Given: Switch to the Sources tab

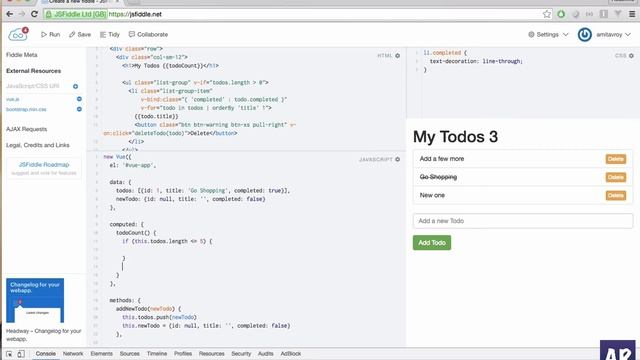Looking at the screenshot, I should pos(130,353).
